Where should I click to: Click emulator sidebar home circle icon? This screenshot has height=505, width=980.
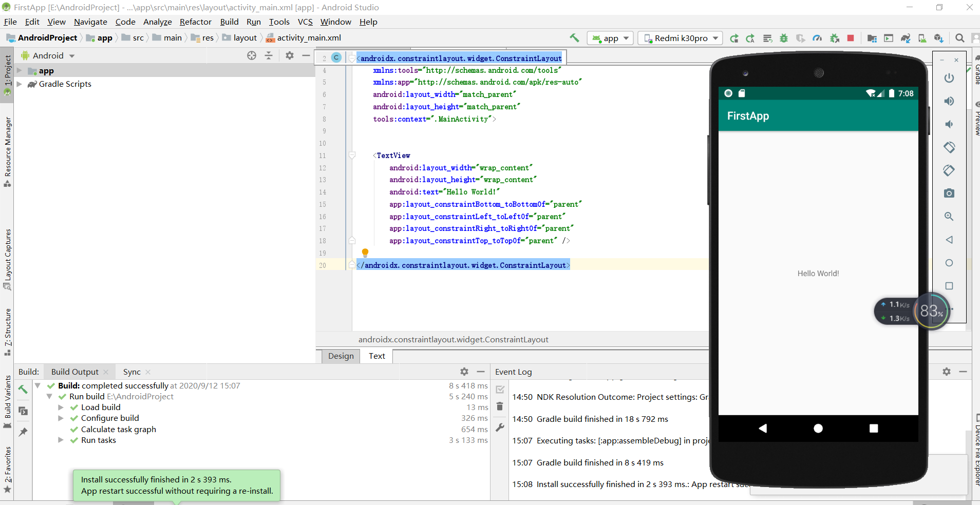pos(949,263)
